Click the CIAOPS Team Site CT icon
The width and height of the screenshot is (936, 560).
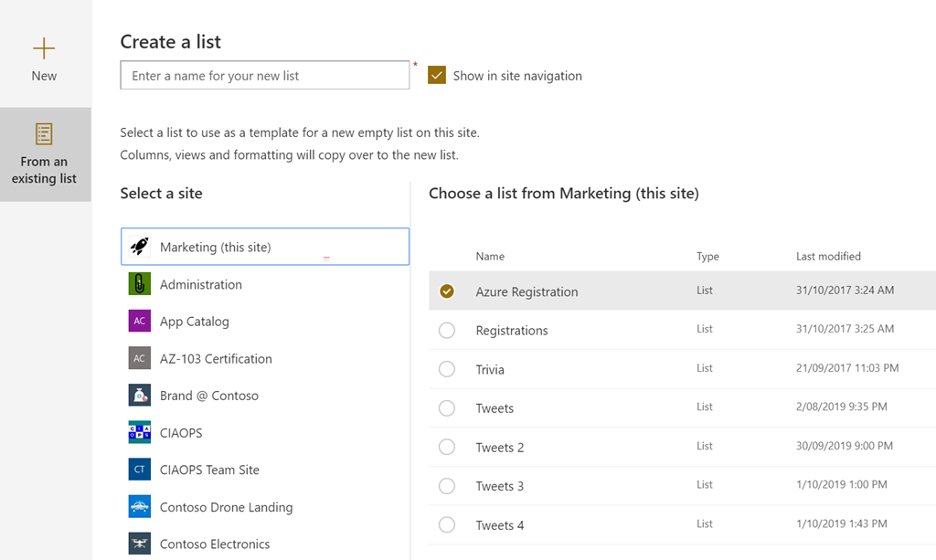(139, 470)
